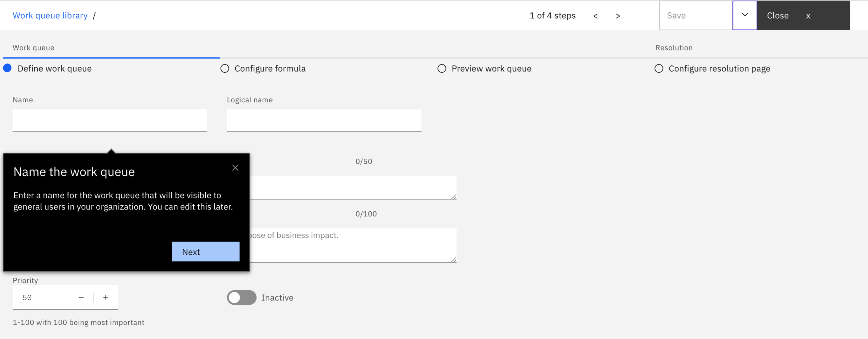This screenshot has height=339, width=868.
Task: Go to previous step arrow
Action: (x=595, y=16)
